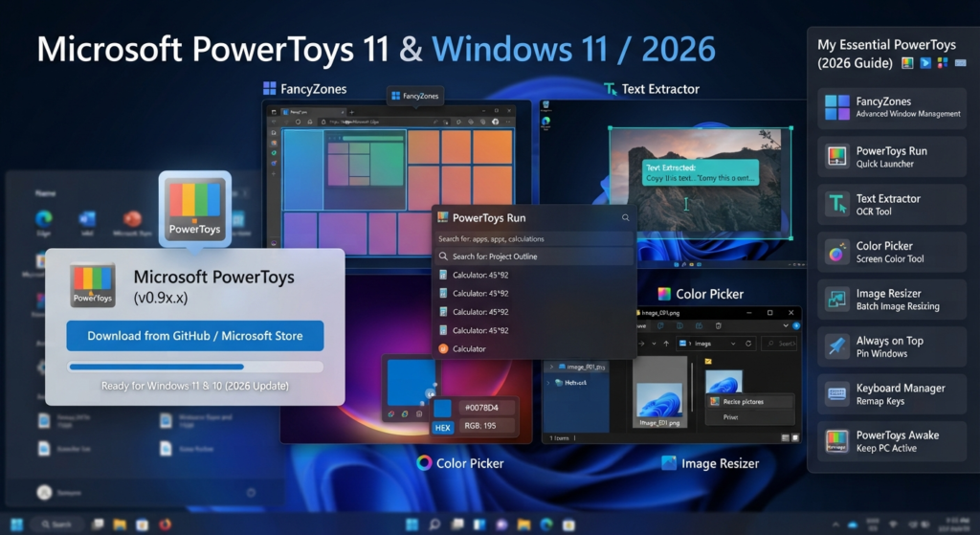
Task: Switch File Explorer to details view
Action: point(785,438)
